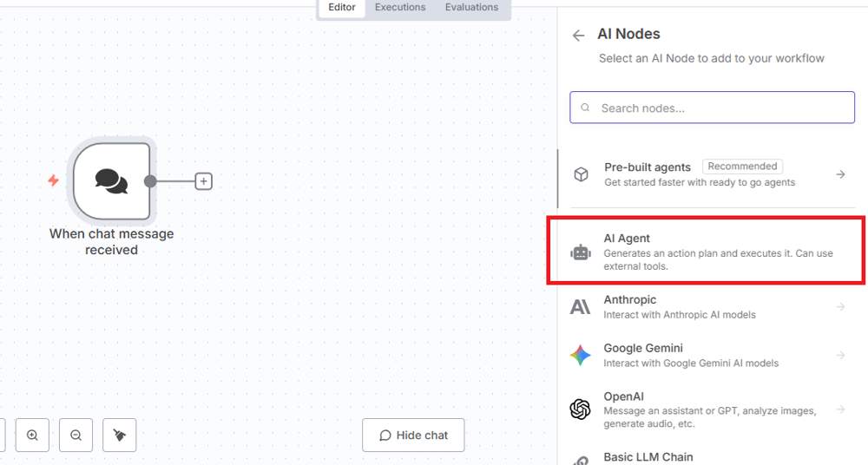Switch to the Executions tab

tap(400, 8)
